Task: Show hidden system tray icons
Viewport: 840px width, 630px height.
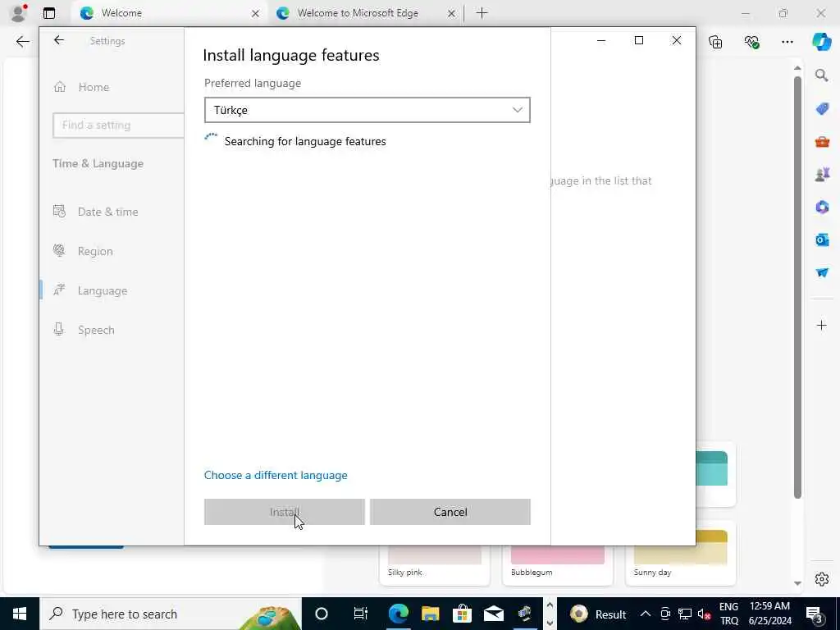Action: (x=646, y=614)
